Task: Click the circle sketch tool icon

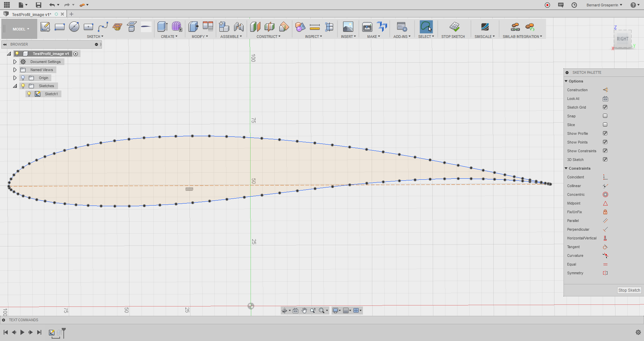Action: coord(74,27)
